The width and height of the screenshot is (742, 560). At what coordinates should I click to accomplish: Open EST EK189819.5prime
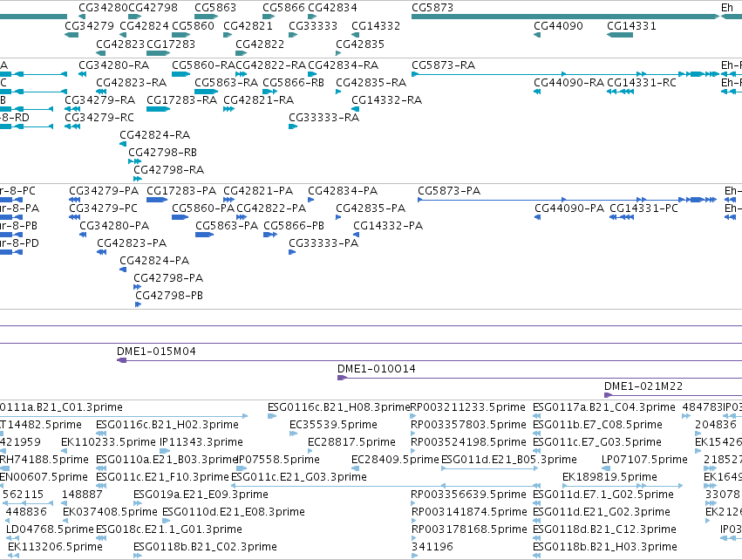pos(609,476)
